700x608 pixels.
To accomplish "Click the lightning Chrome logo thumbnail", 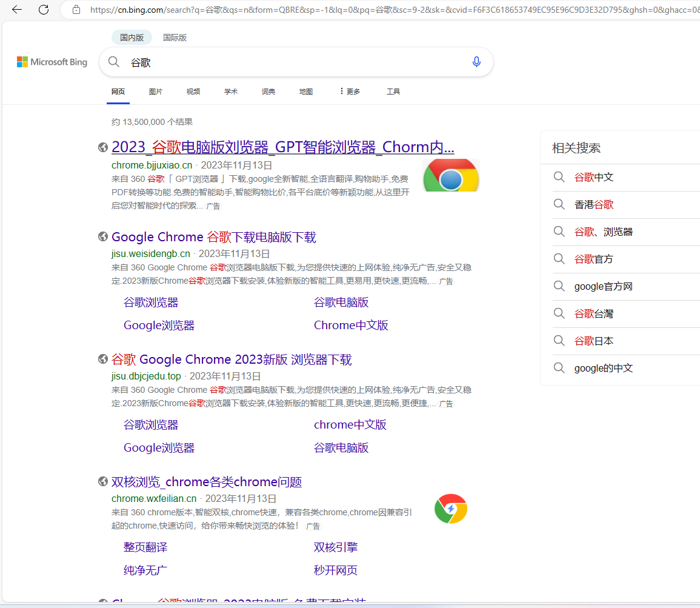I will click(x=451, y=509).
